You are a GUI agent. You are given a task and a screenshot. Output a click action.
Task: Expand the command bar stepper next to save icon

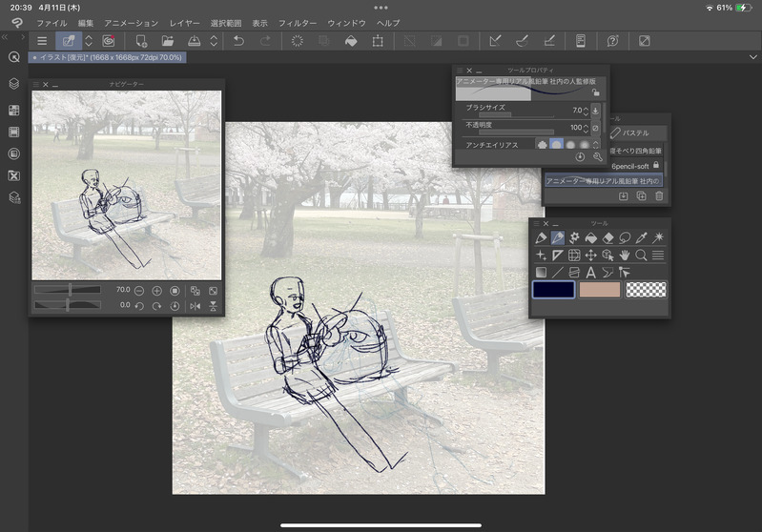pyautogui.click(x=214, y=41)
